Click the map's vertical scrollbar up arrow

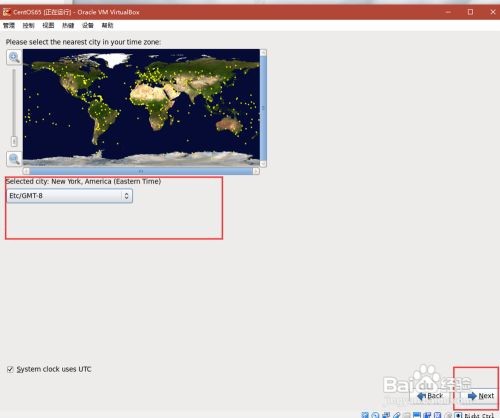click(x=263, y=52)
